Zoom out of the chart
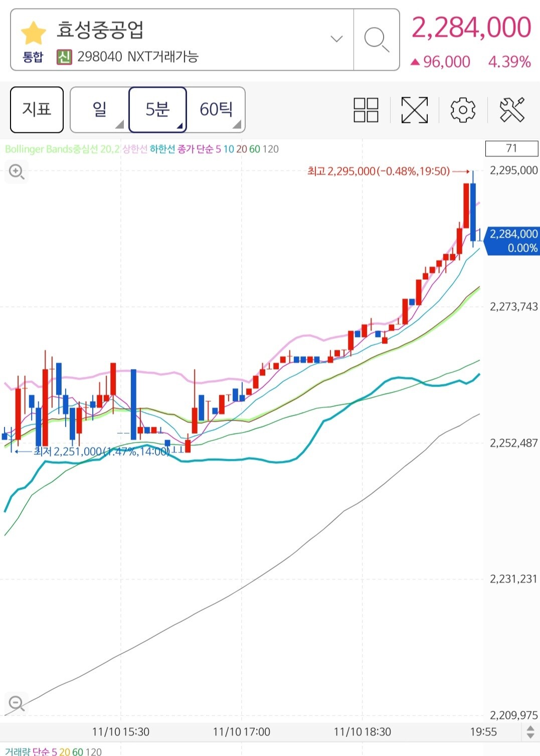The height and width of the screenshot is (756, 540). click(17, 703)
